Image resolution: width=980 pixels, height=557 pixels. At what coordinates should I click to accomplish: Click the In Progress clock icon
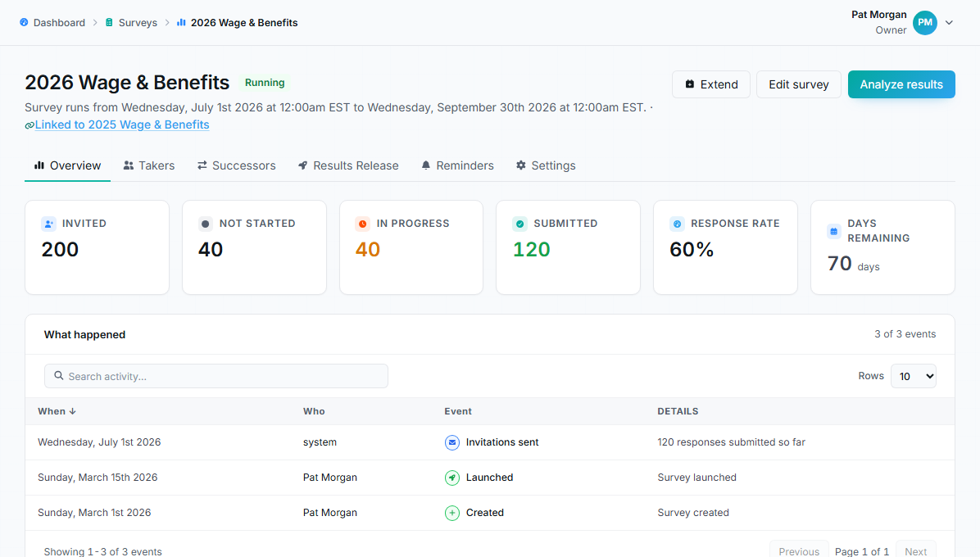[362, 224]
